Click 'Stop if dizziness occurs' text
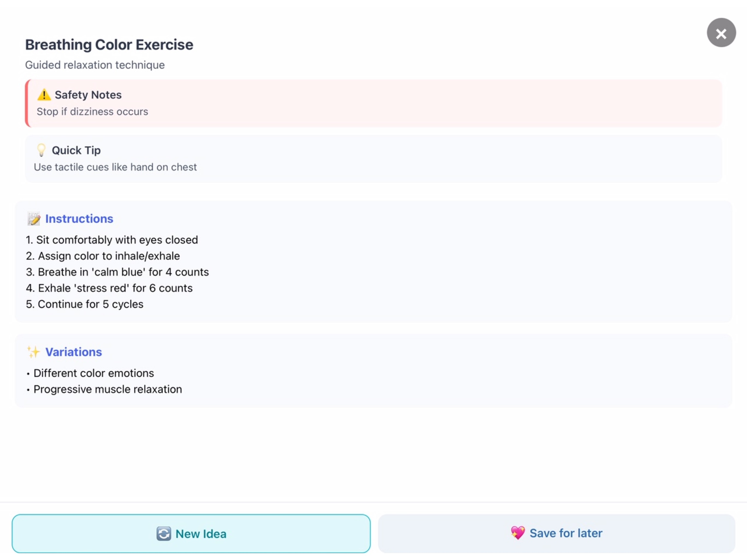This screenshot has height=560, width=747. point(92,112)
